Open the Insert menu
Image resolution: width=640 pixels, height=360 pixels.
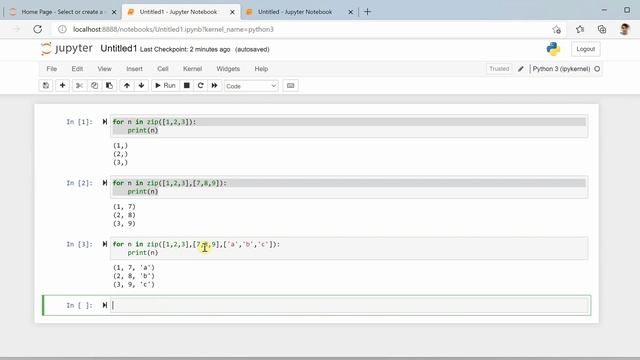click(134, 69)
